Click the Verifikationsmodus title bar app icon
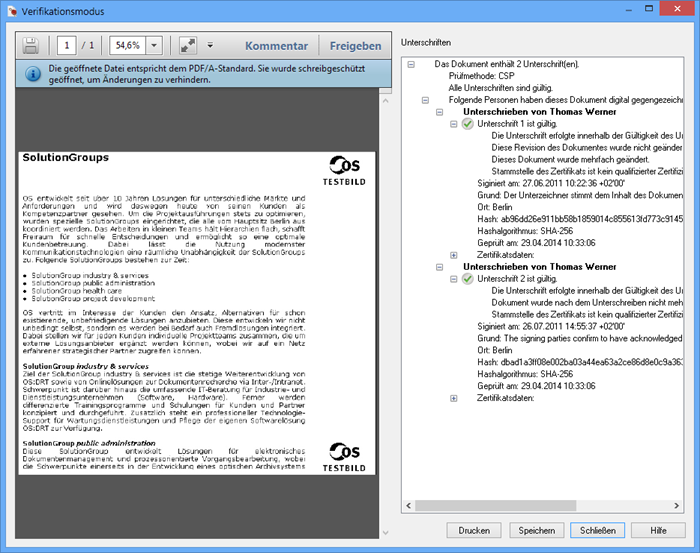The width and height of the screenshot is (700, 553). 12,9
